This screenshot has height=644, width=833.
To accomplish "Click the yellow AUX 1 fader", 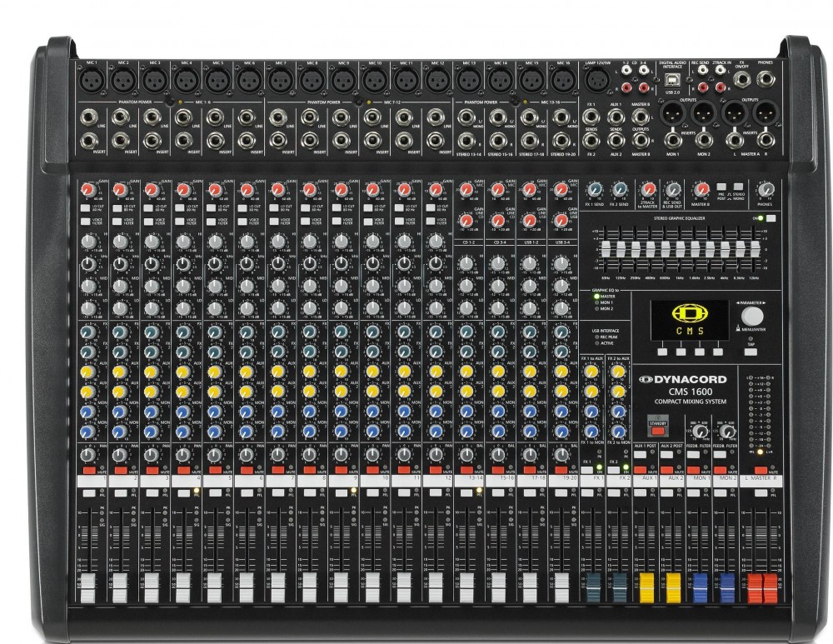I will pos(646,587).
